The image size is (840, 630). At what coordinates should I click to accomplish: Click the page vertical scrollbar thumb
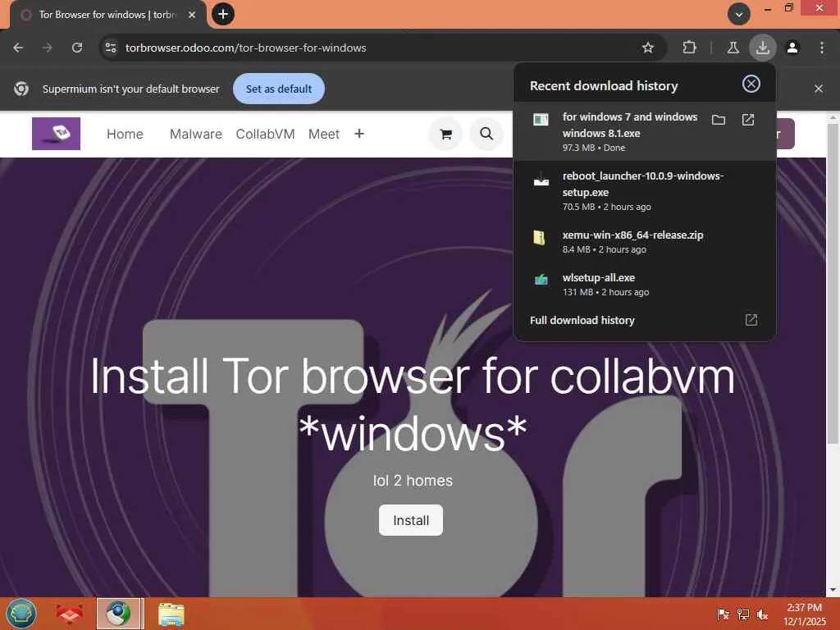(x=833, y=284)
